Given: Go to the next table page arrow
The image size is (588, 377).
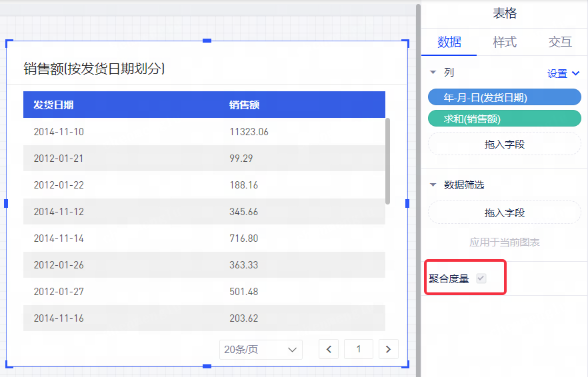Looking at the screenshot, I should (389, 349).
